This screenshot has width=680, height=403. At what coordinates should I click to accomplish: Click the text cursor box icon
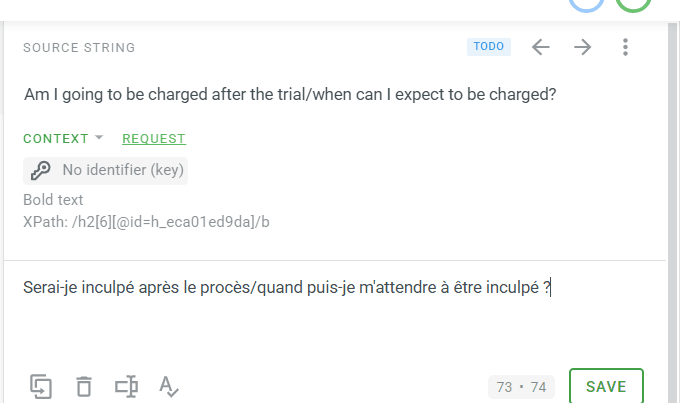coord(126,386)
